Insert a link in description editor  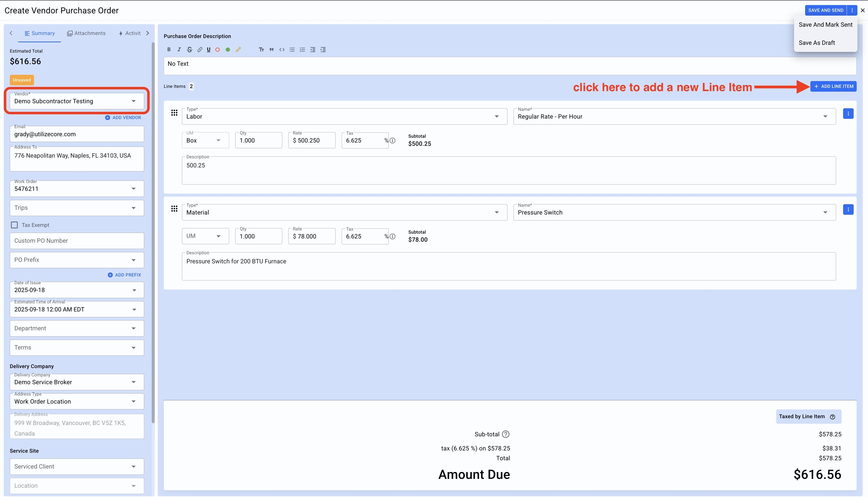[200, 50]
